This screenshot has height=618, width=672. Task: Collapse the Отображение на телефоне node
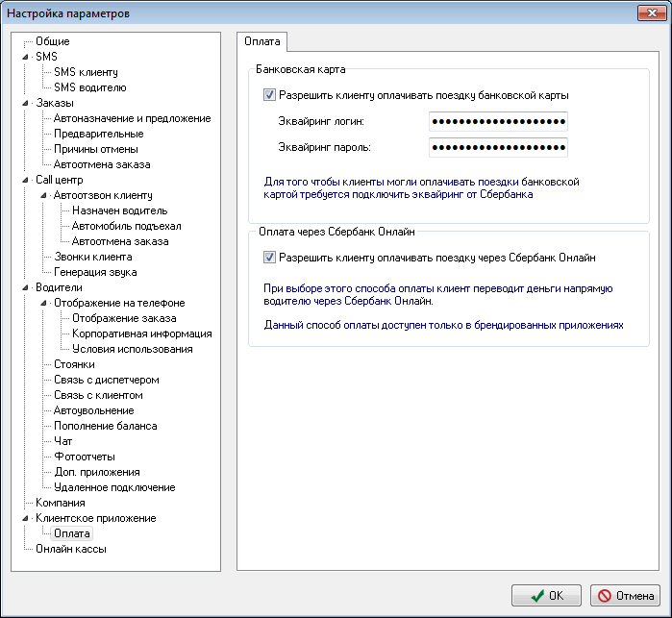coord(43,303)
